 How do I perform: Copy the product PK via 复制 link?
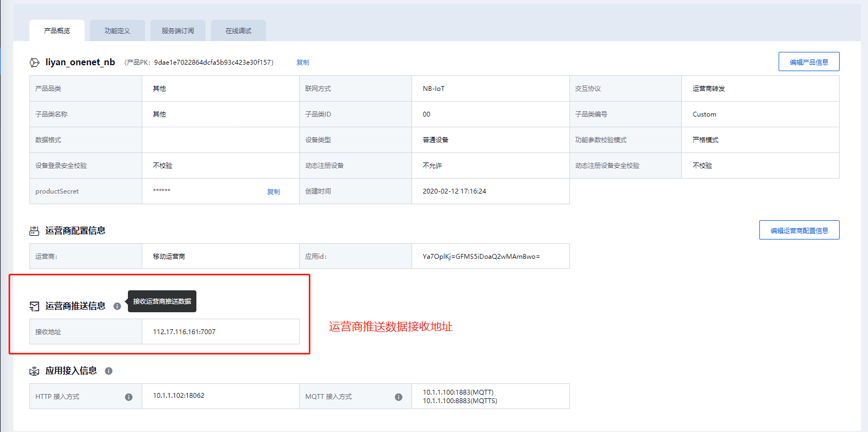click(302, 63)
